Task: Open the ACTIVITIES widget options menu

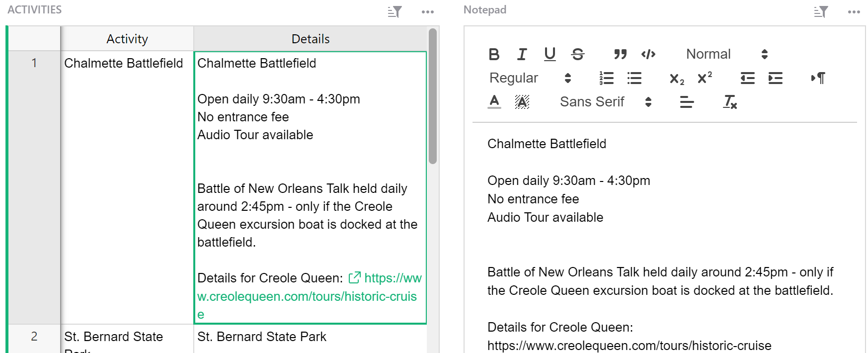Action: pos(427,12)
